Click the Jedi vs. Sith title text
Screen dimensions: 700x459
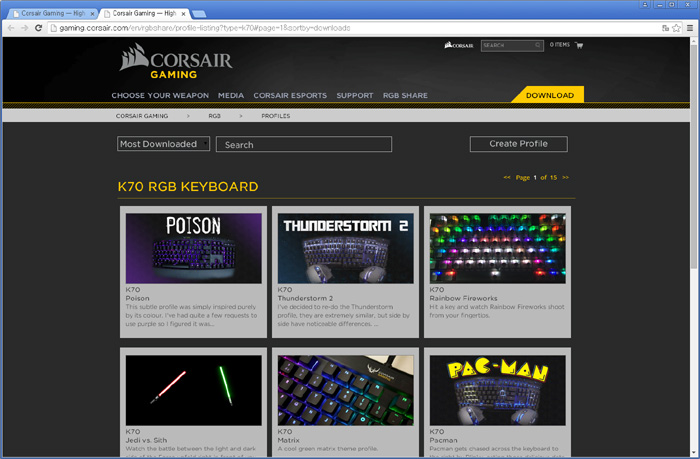click(146, 440)
